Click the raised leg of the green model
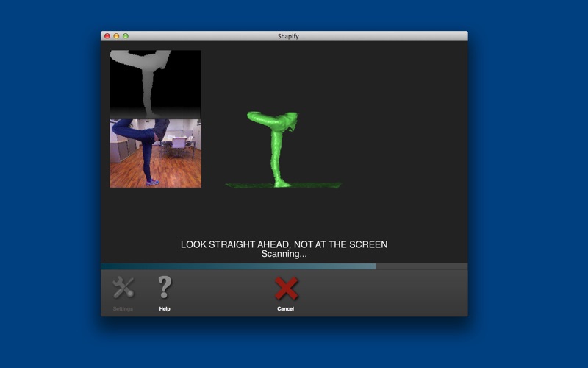This screenshot has width=588, height=368. (263, 118)
